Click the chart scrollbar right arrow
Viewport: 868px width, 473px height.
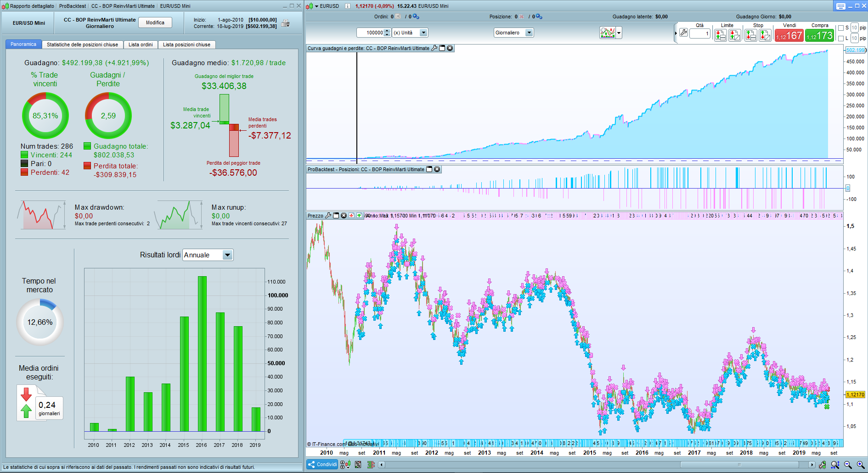click(812, 465)
